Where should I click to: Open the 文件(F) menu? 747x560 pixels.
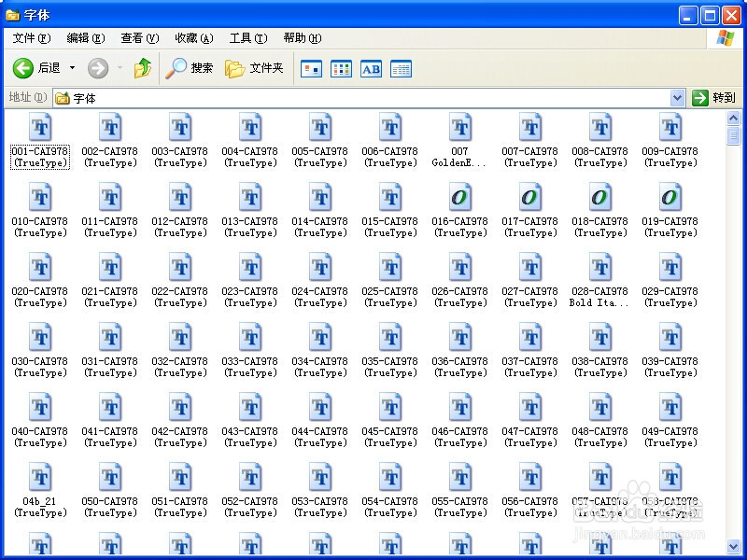32,38
